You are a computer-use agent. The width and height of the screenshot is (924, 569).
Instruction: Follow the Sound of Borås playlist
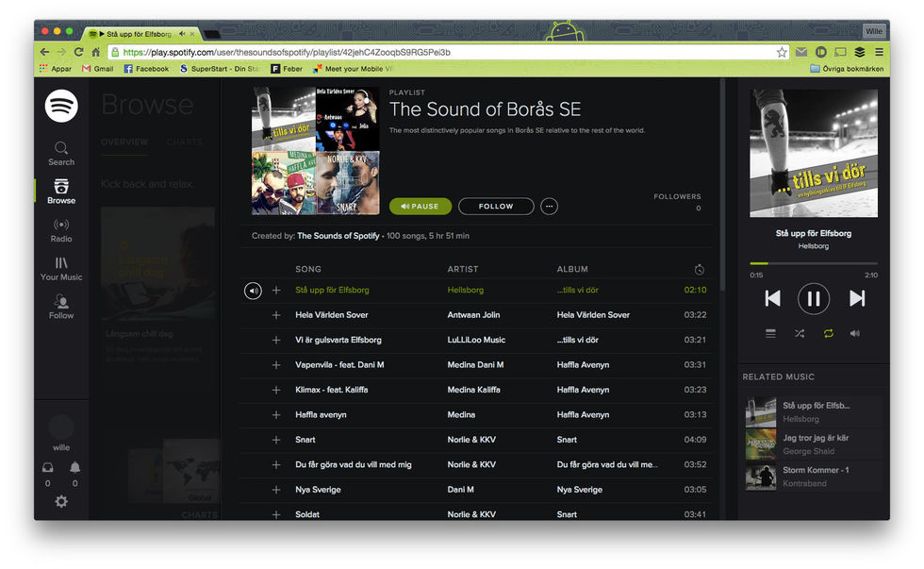point(496,206)
